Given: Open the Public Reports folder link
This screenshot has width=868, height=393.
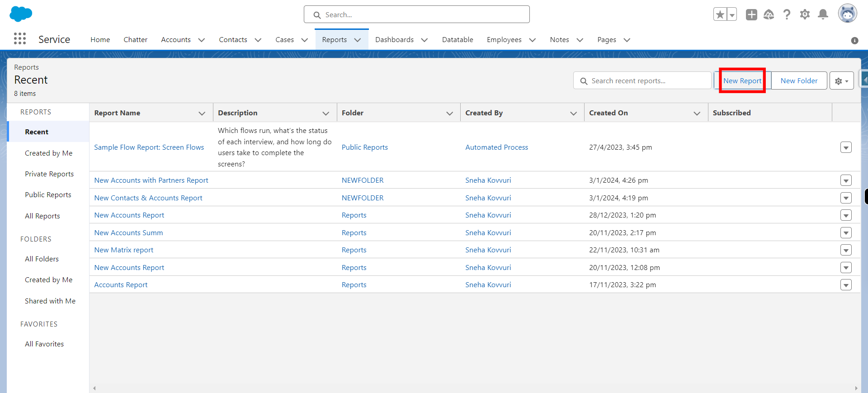Looking at the screenshot, I should [365, 147].
